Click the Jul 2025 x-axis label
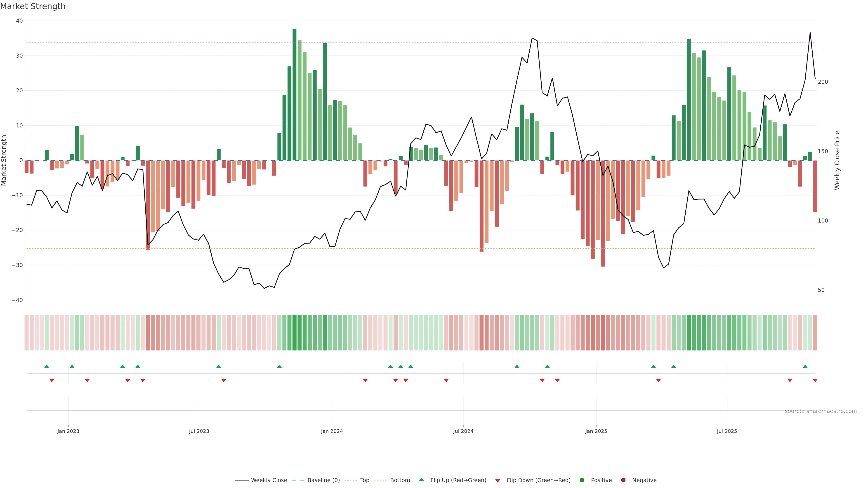The width and height of the screenshot is (868, 488). point(727,431)
